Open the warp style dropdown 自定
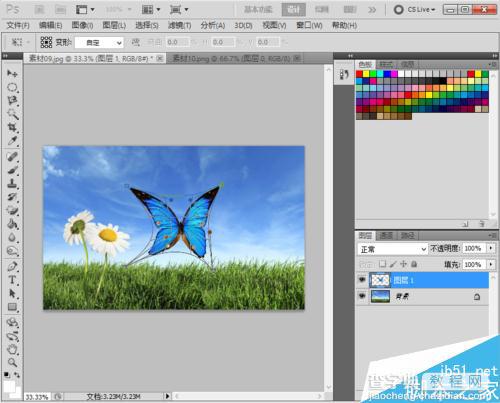500x403 pixels. [x=99, y=43]
